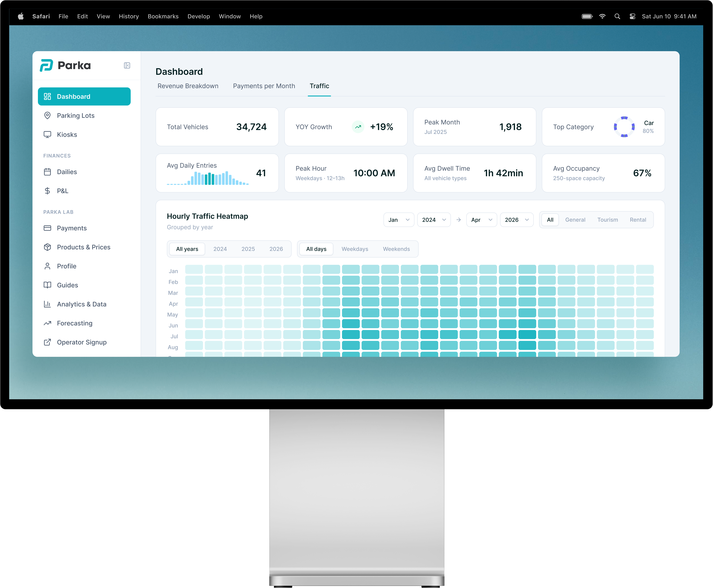Screen dimensions: 713x588
Task: Open macOS Spotlight search icon
Action: (617, 16)
